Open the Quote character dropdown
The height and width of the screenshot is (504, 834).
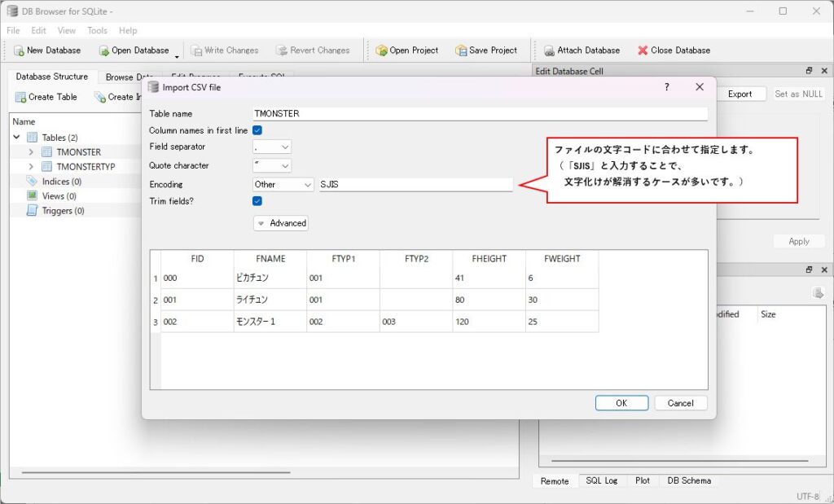click(272, 166)
